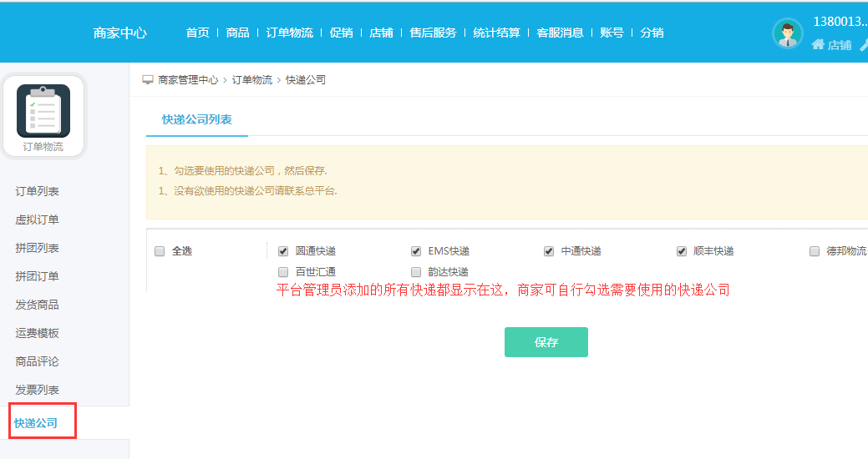Click the 商家中心 header title
868x459 pixels.
119,33
